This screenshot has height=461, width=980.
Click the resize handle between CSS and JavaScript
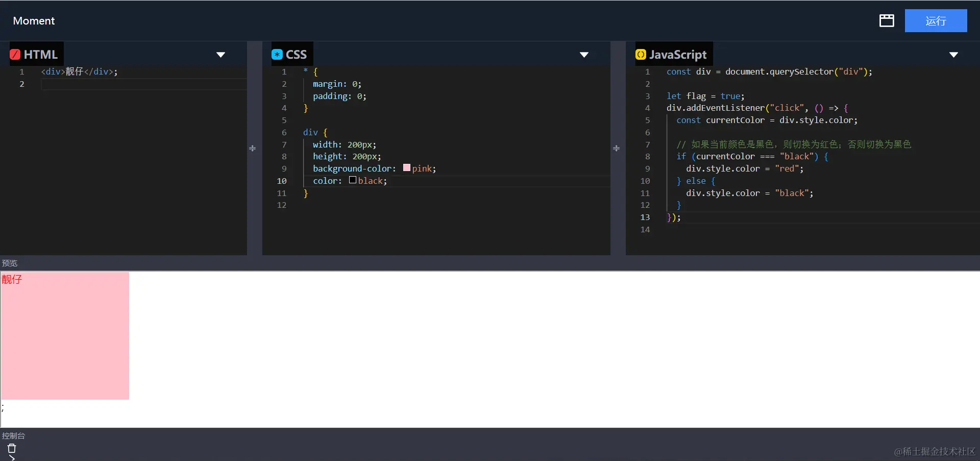617,148
